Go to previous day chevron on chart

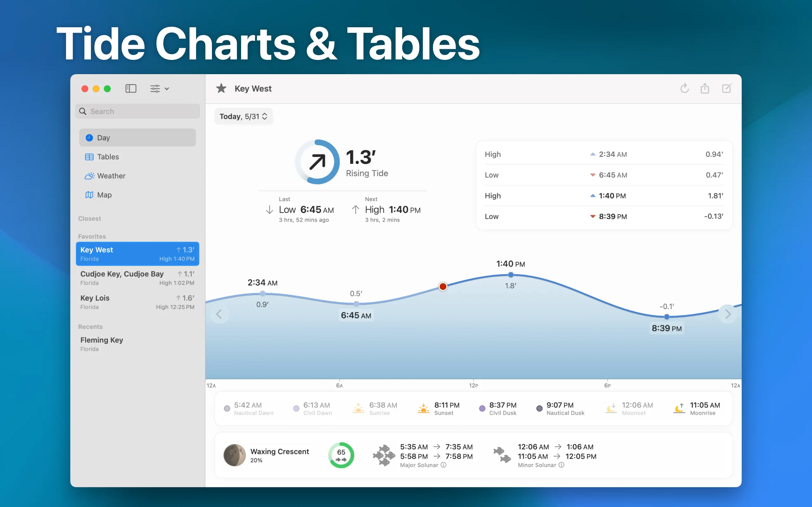[x=219, y=314]
